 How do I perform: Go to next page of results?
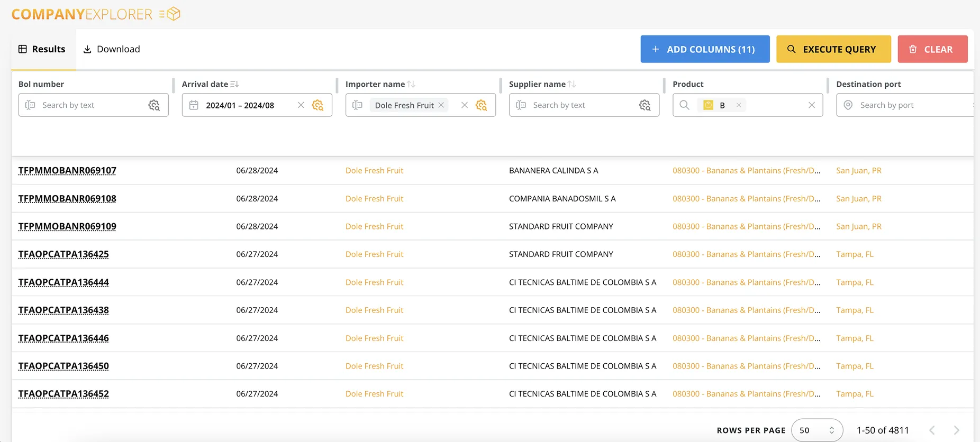point(956,430)
